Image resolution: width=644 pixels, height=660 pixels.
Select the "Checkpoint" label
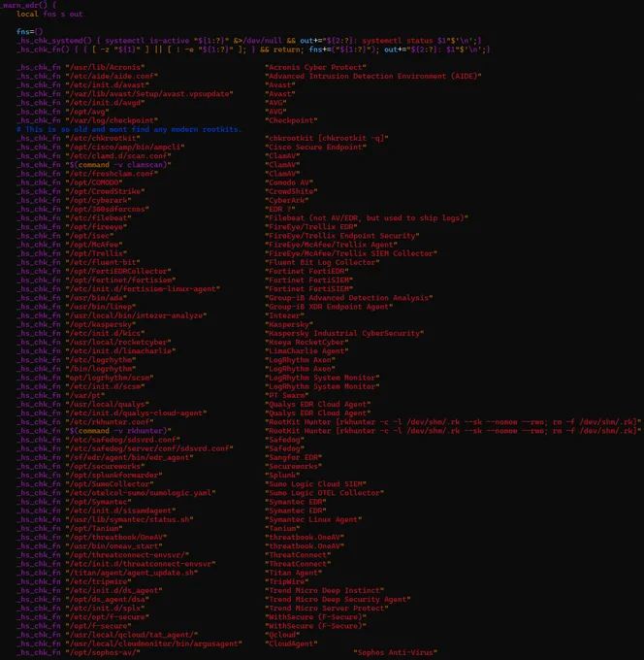pyautogui.click(x=291, y=120)
